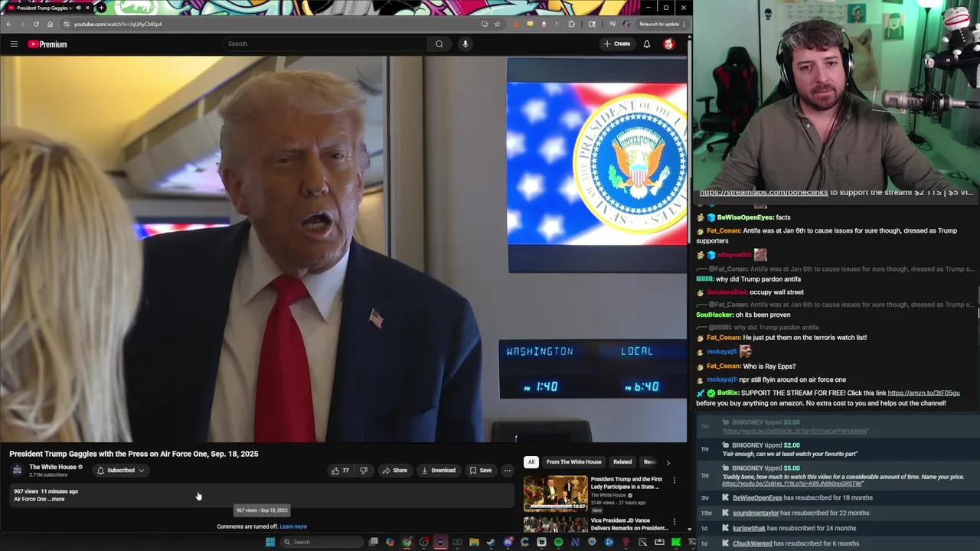Click soundmantaylor resubscribed username
Screen dimensions: 980x551
click(x=755, y=514)
